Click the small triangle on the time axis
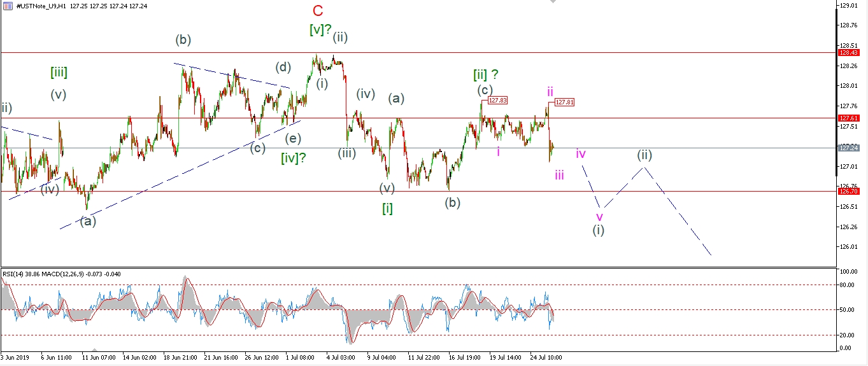The height and width of the screenshot is (366, 868). [95, 349]
